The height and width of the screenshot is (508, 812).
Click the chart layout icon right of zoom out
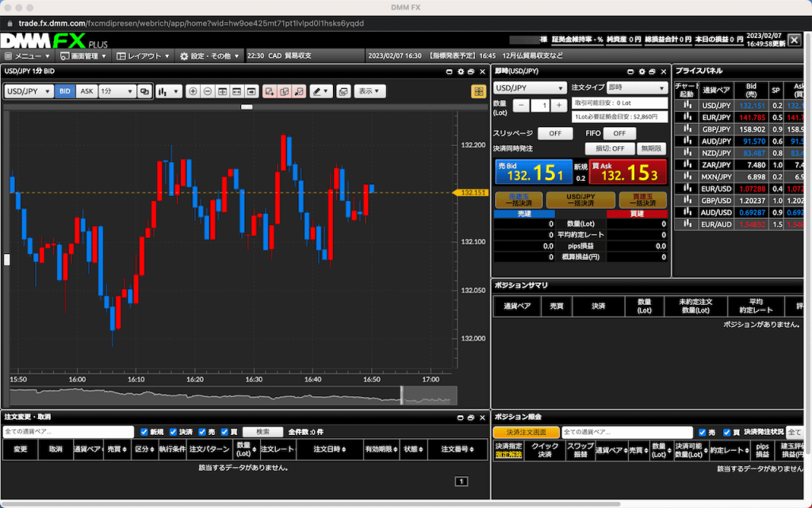222,91
